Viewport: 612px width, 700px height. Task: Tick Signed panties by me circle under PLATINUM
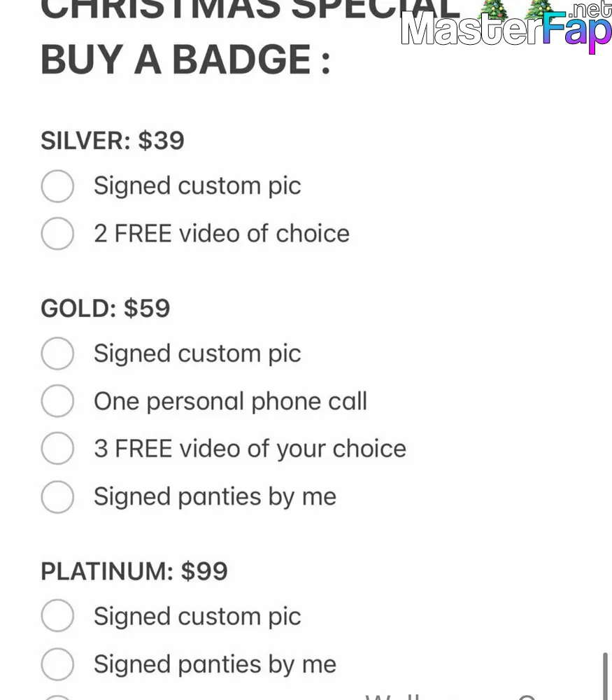[x=57, y=664]
